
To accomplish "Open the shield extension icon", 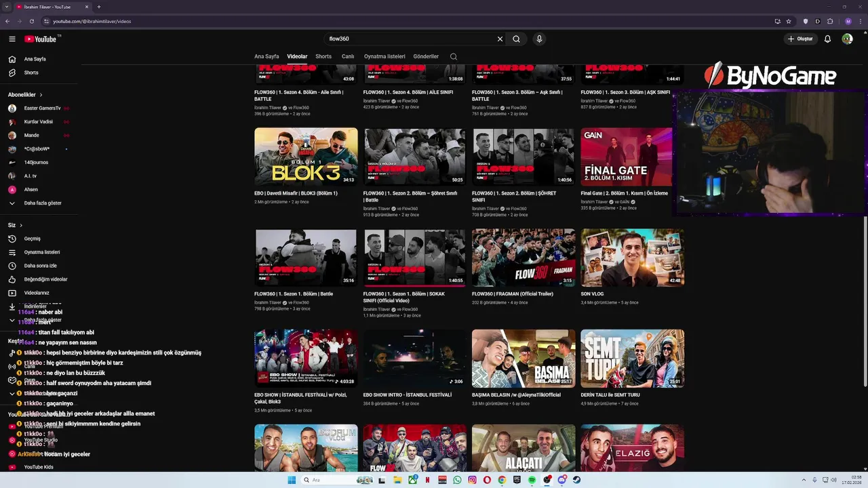I will (x=806, y=21).
